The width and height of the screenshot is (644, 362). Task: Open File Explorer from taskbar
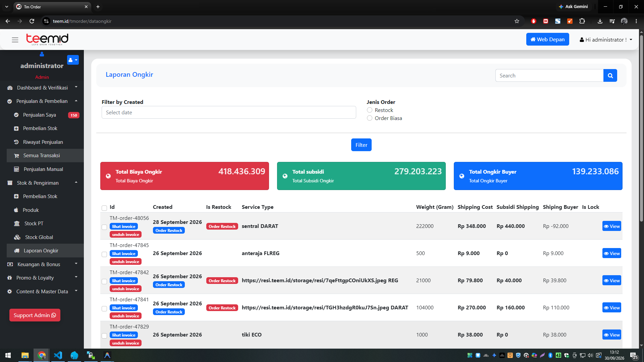click(x=25, y=355)
